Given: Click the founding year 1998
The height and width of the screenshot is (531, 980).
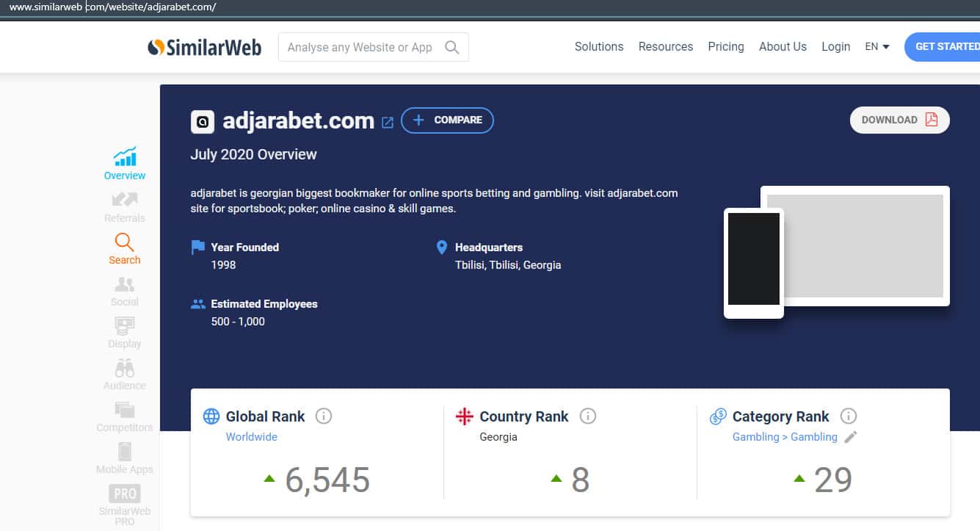Looking at the screenshot, I should point(223,265).
